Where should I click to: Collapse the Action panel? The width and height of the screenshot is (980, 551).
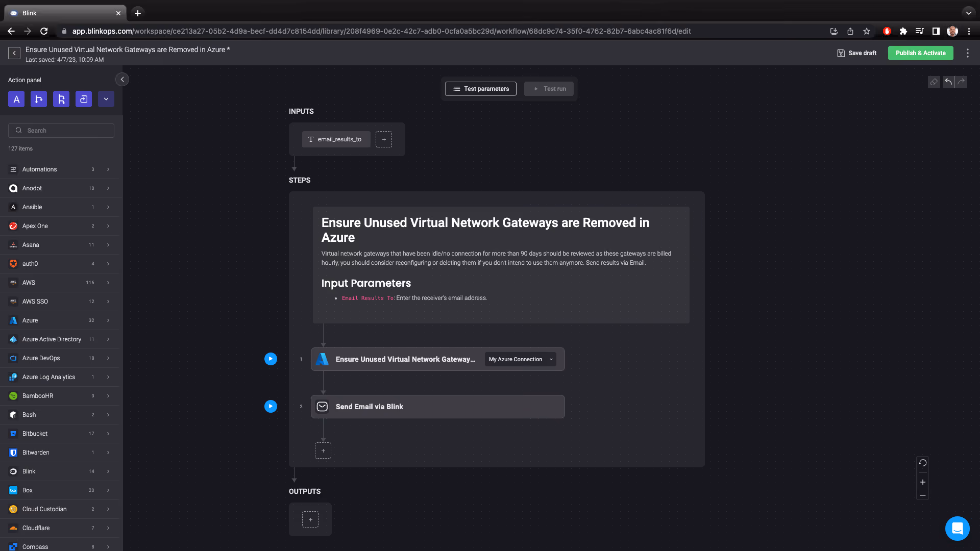[x=122, y=80]
